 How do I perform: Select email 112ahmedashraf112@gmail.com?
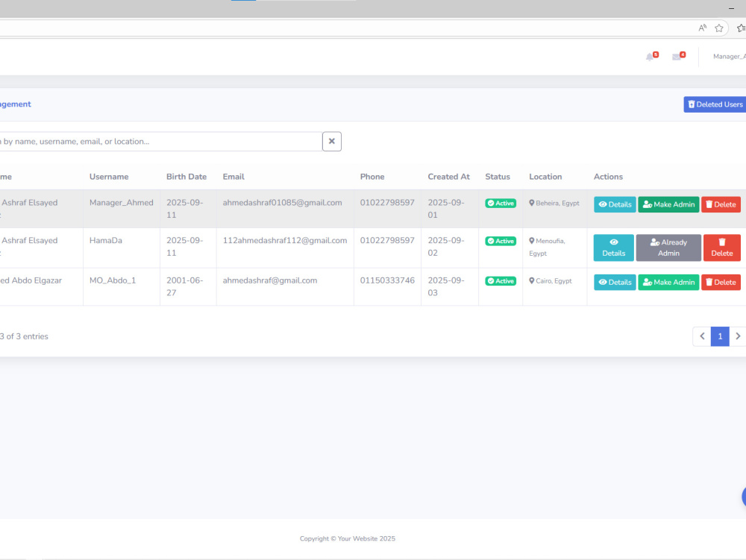coord(285,241)
